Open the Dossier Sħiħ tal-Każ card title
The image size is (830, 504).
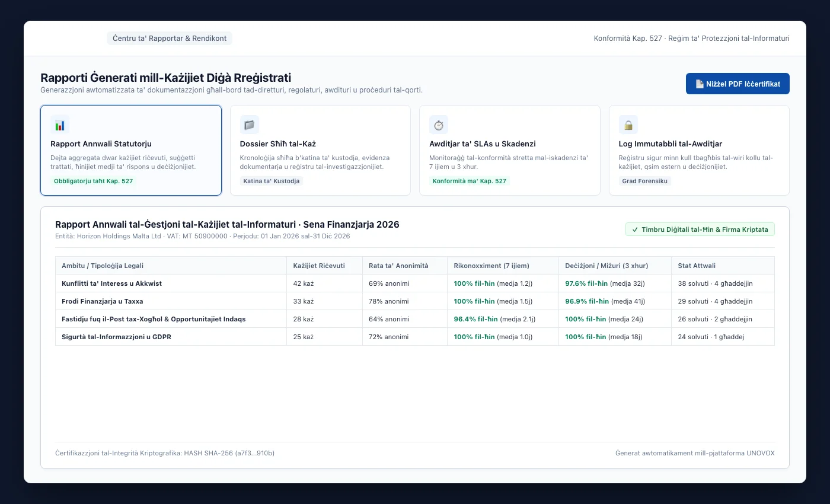[278, 144]
